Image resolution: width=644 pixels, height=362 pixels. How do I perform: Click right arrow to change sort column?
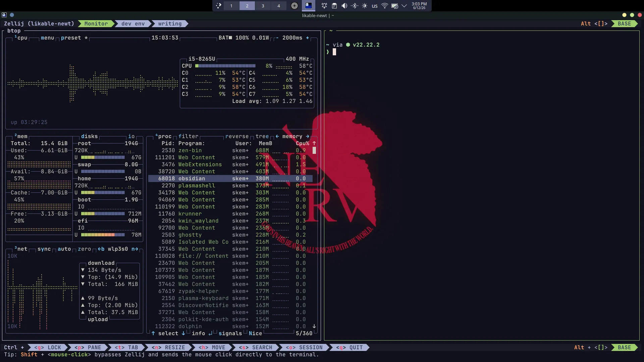(307, 136)
